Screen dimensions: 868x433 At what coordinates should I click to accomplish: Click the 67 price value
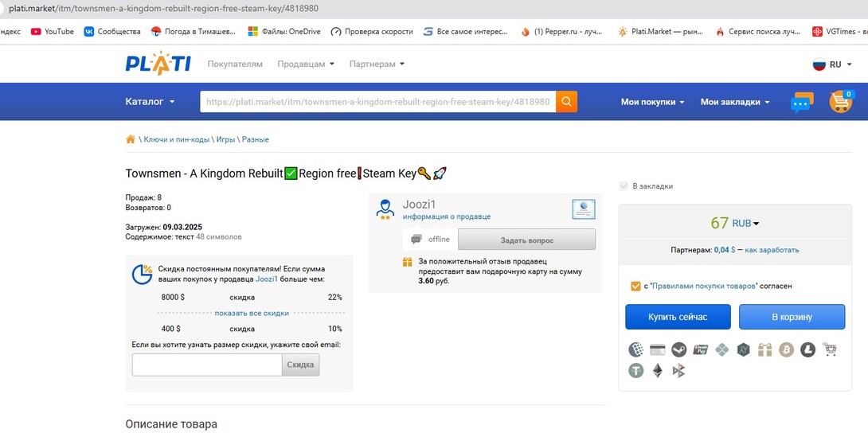720,223
